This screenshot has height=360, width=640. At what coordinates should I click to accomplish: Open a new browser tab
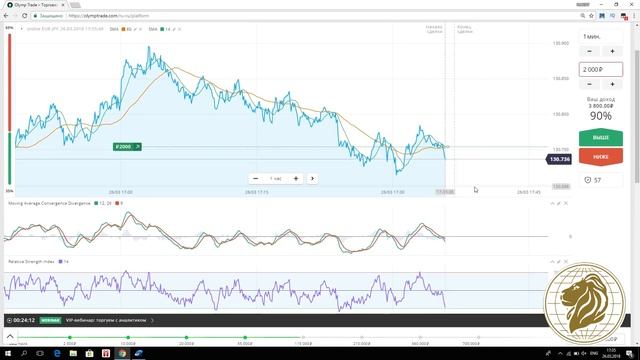point(75,5)
